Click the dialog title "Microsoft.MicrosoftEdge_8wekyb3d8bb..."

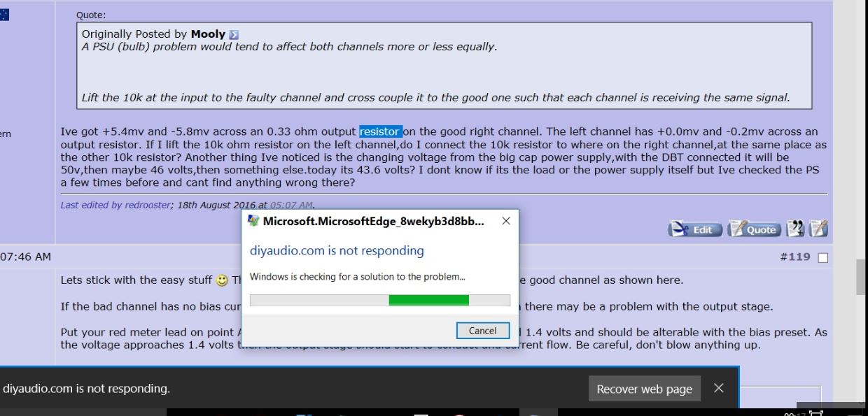[x=373, y=221]
